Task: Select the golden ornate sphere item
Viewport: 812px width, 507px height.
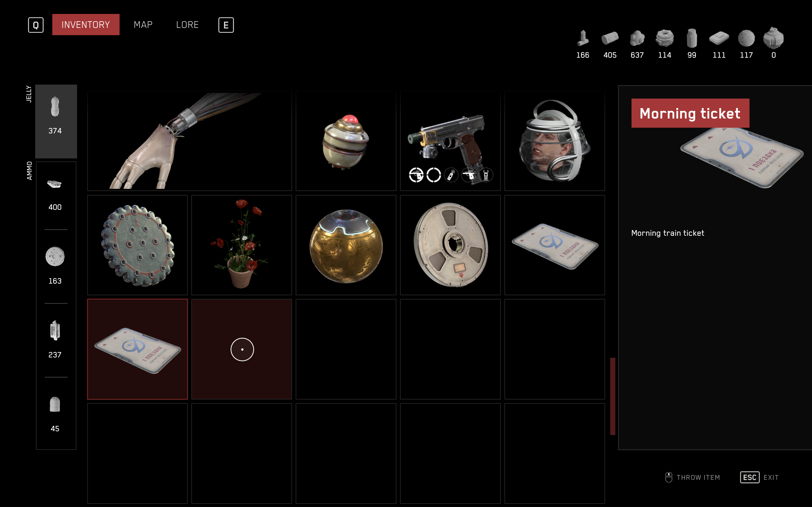Action: click(x=346, y=245)
